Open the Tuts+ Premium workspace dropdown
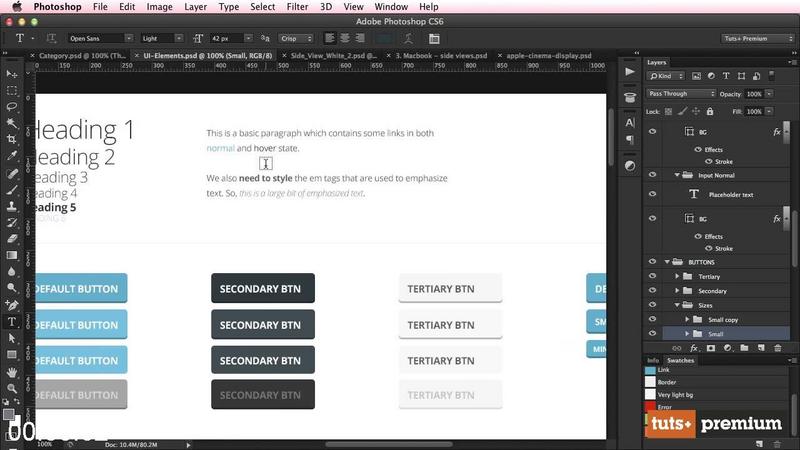 [x=758, y=38]
